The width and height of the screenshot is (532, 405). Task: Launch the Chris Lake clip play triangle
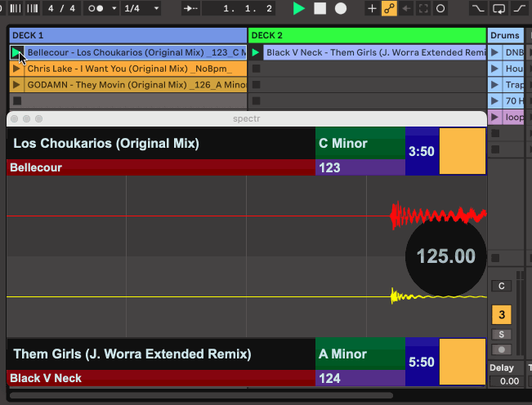tap(16, 69)
